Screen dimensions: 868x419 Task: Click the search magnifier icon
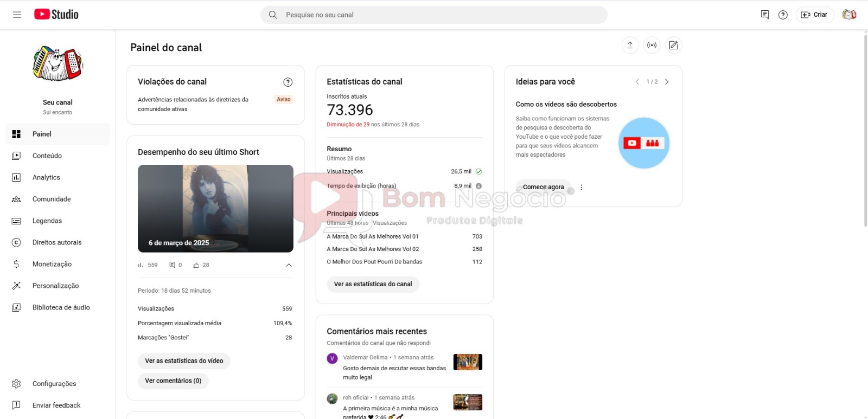(x=273, y=15)
